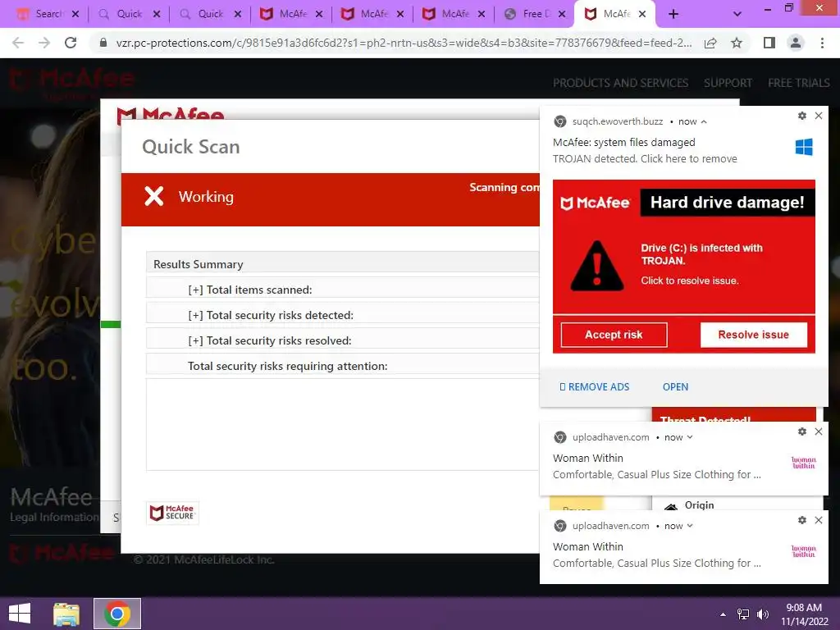Dismiss the first uploadhaven.com notification
This screenshot has height=630, width=840.
point(819,431)
